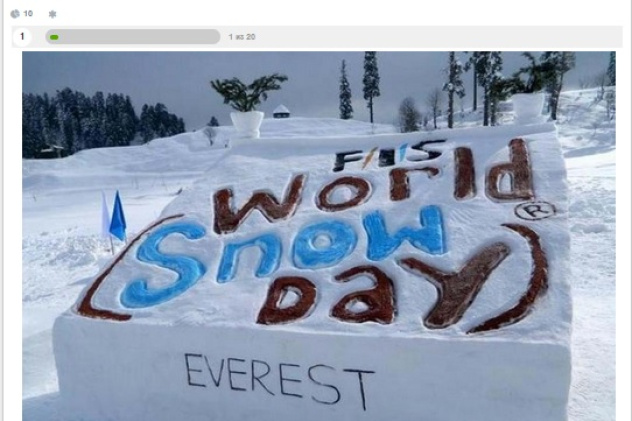632x421 pixels.
Task: Click the right end of the progress bar
Action: click(216, 37)
